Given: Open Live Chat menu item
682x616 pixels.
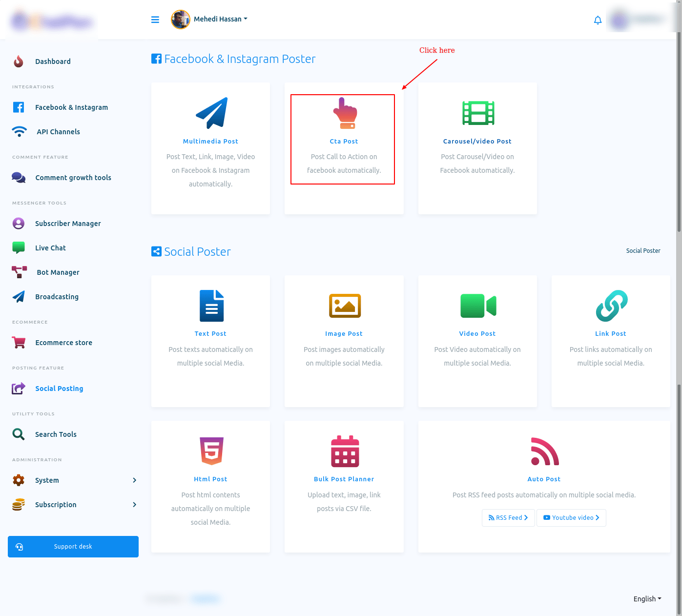Looking at the screenshot, I should 50,248.
